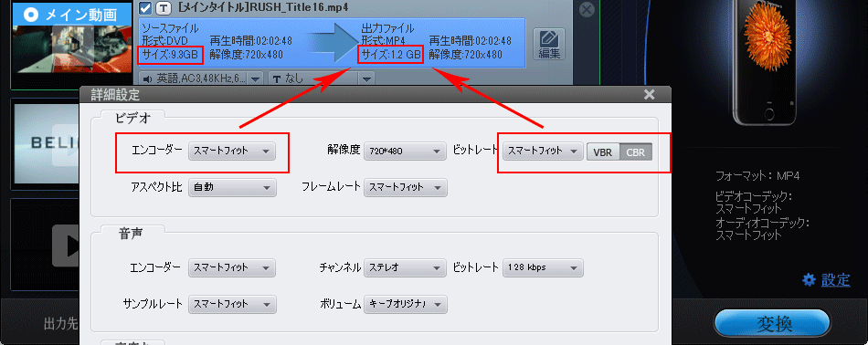This screenshot has width=868, height=345.
Task: Open the アスペクト比 自動 dropdown
Action: 232,187
